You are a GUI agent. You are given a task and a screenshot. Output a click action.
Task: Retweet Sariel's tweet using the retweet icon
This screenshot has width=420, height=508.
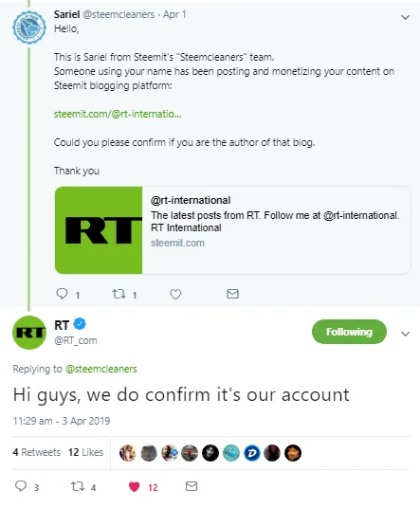click(119, 294)
